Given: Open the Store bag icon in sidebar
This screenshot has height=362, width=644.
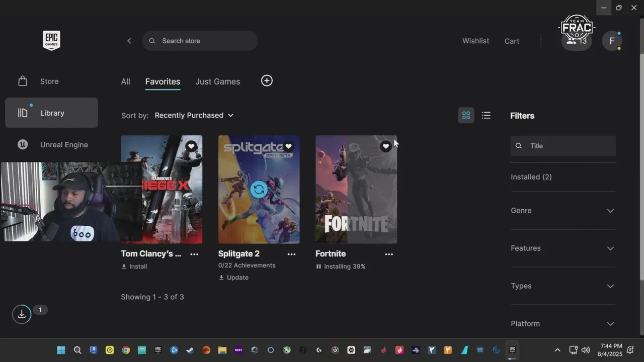Looking at the screenshot, I should (x=23, y=81).
